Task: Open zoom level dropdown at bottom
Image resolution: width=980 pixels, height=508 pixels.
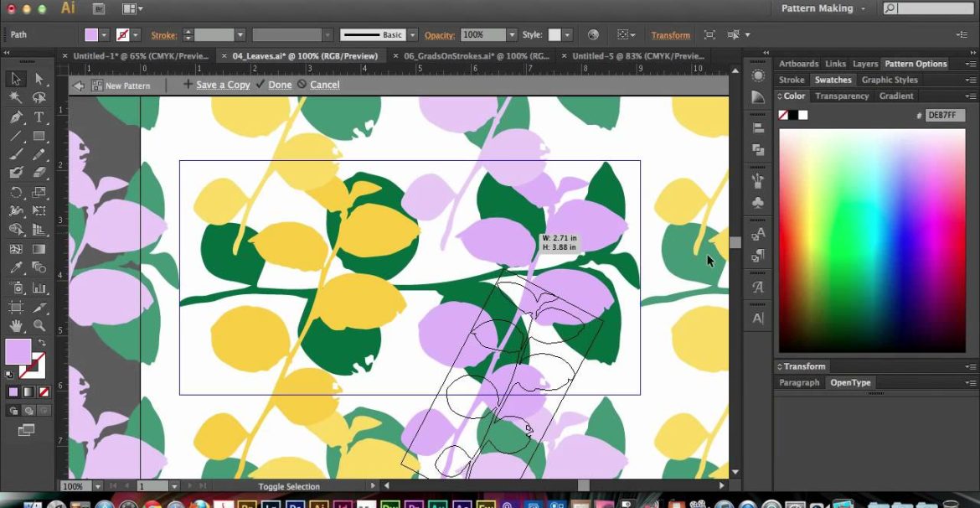Action: (98, 486)
